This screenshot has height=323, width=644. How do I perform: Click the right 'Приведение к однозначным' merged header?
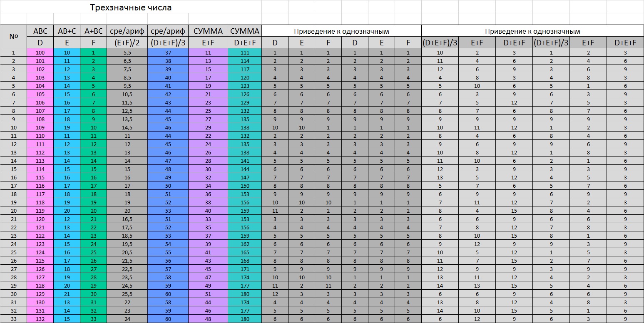532,31
